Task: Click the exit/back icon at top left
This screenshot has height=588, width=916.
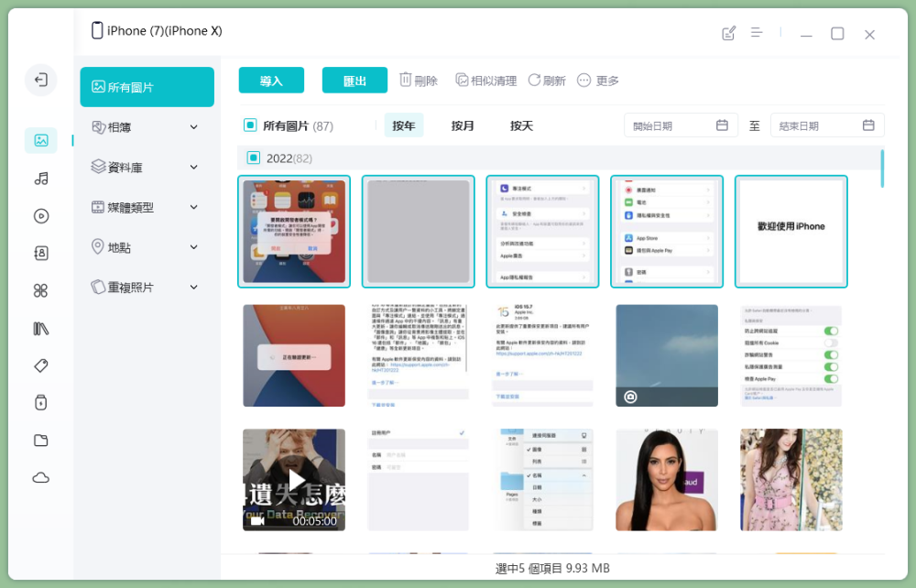Action: 40,81
